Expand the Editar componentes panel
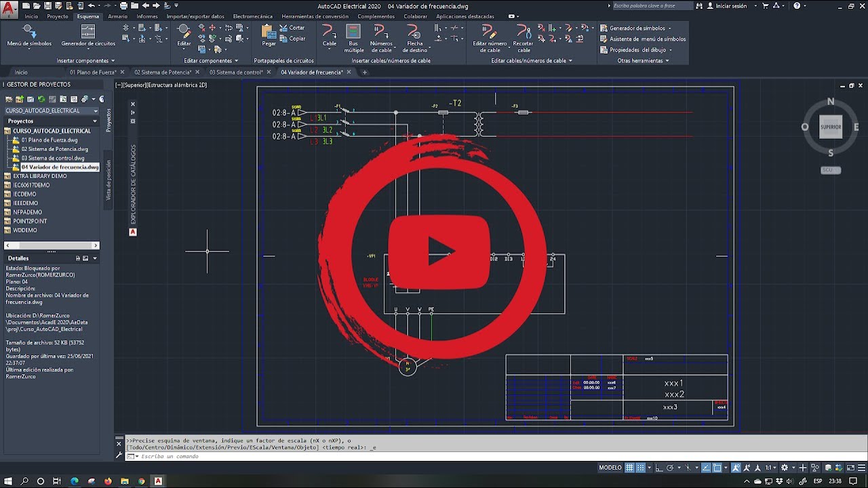868x488 pixels. (x=211, y=60)
